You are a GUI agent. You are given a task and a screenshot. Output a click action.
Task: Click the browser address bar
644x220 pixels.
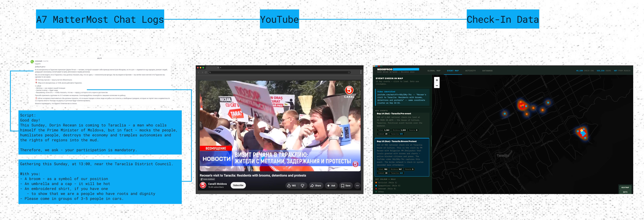[x=279, y=72]
